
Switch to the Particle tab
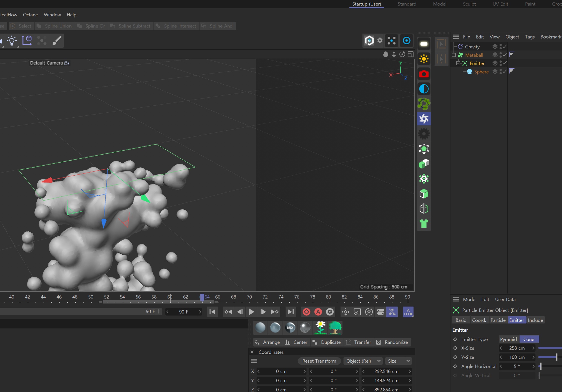pos(498,320)
